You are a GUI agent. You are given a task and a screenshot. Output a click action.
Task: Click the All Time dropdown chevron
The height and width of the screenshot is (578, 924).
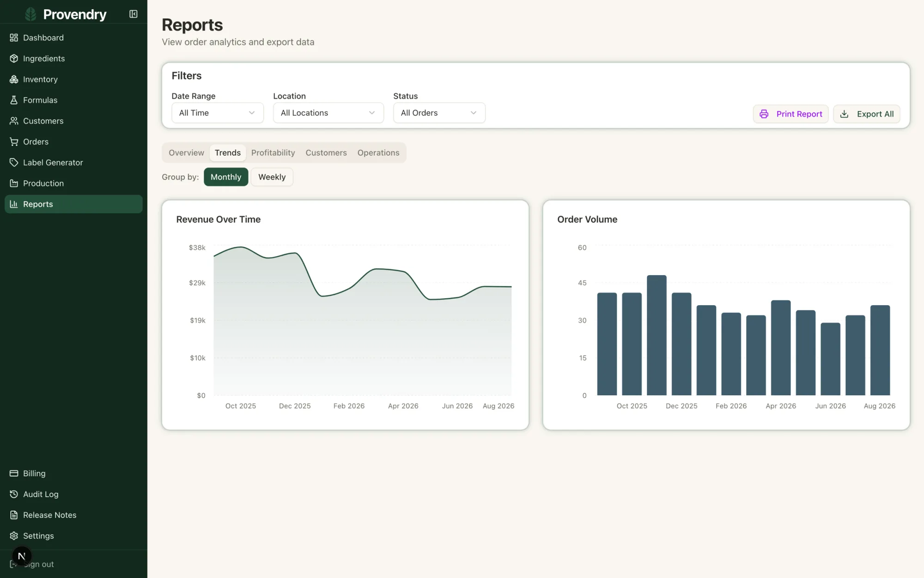[x=252, y=113]
